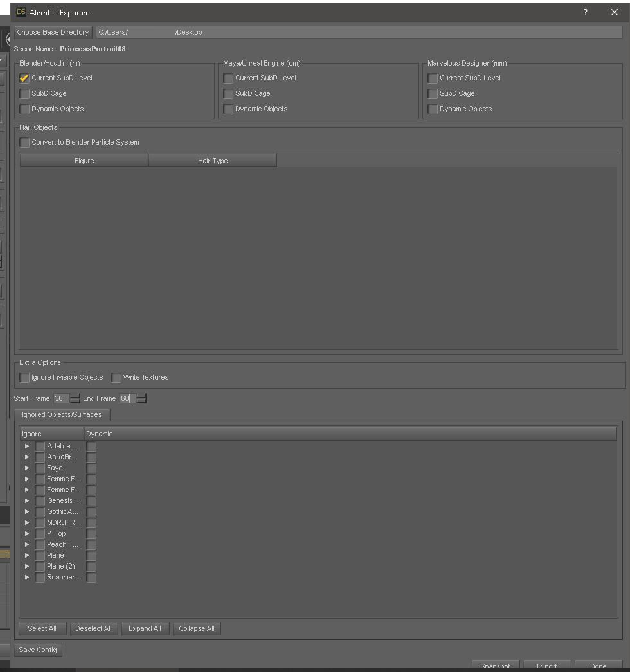Click the Ignore column header
Screen dimensions: 630x672
click(x=51, y=434)
